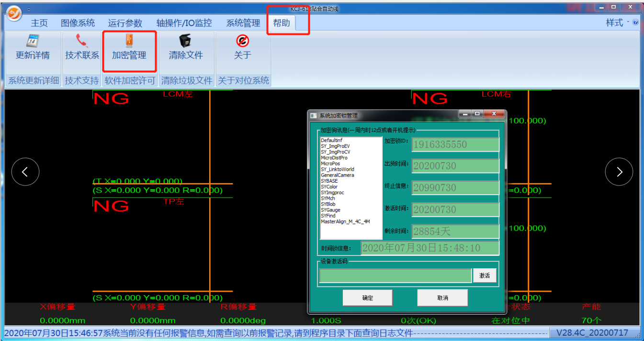Confirm dialog with 确定 button
Image resolution: width=644 pixels, height=341 pixels.
tap(367, 298)
